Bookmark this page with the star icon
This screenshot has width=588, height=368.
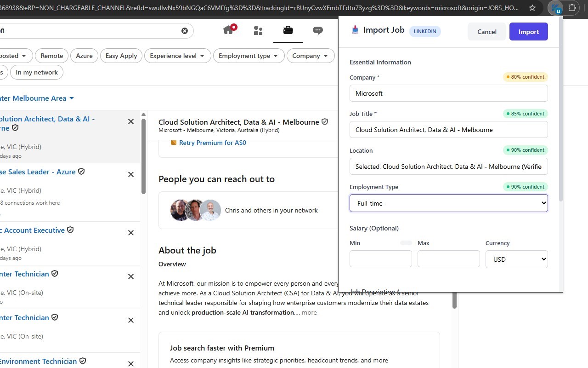click(532, 8)
